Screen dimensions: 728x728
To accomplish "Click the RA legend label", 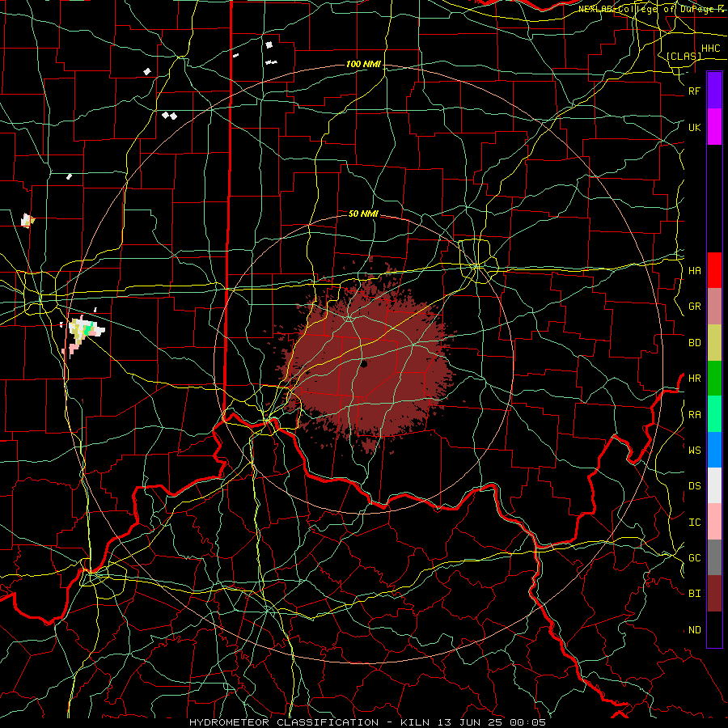I will pyautogui.click(x=695, y=414).
